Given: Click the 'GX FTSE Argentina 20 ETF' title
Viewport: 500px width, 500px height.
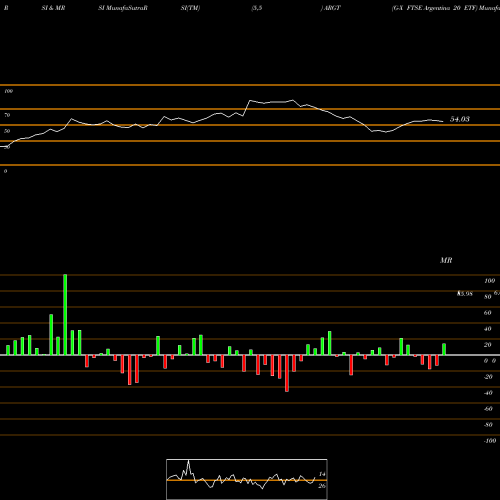Looking at the screenshot, I should click(x=434, y=8).
